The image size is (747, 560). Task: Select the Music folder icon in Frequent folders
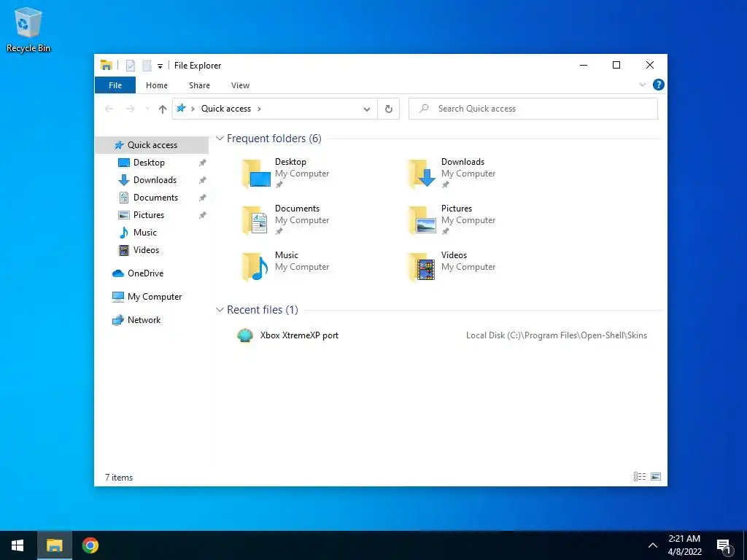pos(256,267)
